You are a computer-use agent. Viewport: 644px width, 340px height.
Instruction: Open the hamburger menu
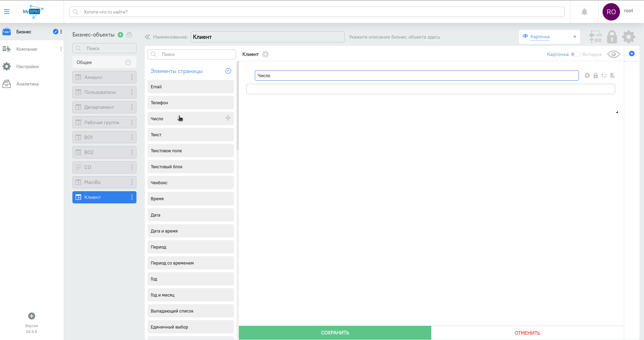coord(7,11)
